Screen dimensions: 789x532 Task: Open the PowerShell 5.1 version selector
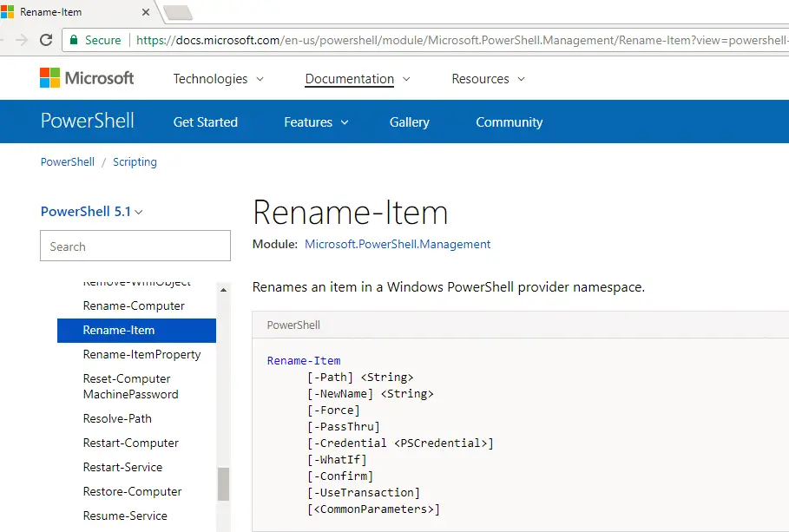[92, 212]
